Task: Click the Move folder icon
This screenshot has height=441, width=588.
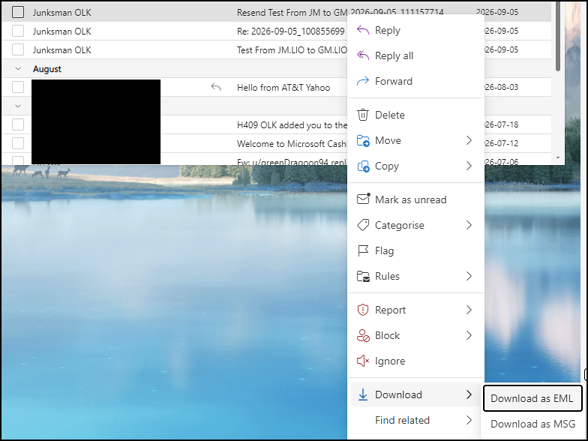Action: (x=363, y=141)
